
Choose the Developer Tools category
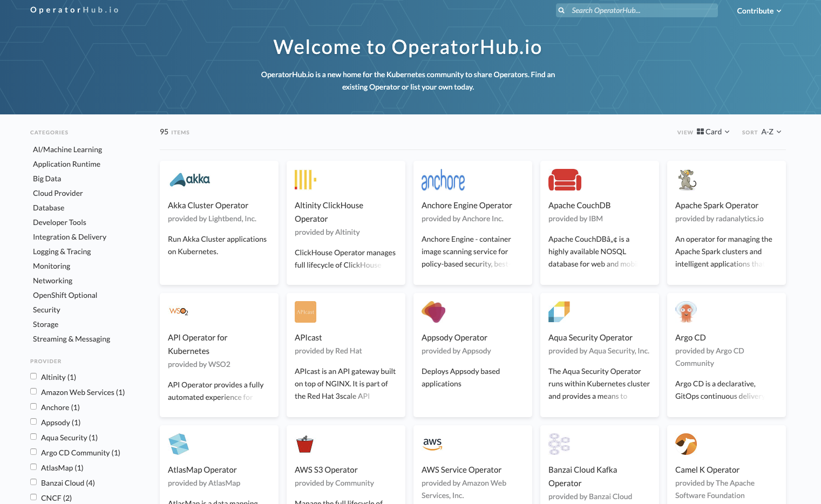[59, 222]
